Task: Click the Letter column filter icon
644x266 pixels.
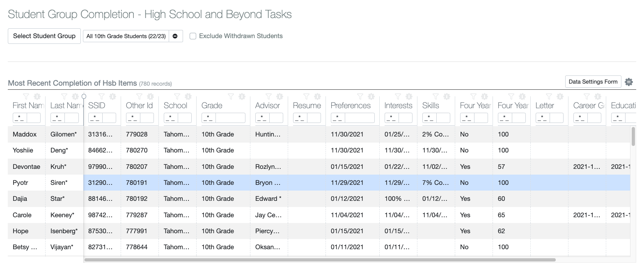Action: 549,97
